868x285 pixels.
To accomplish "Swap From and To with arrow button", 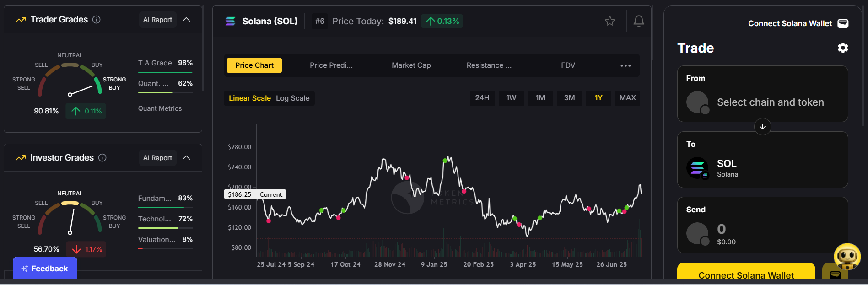I will click(763, 127).
